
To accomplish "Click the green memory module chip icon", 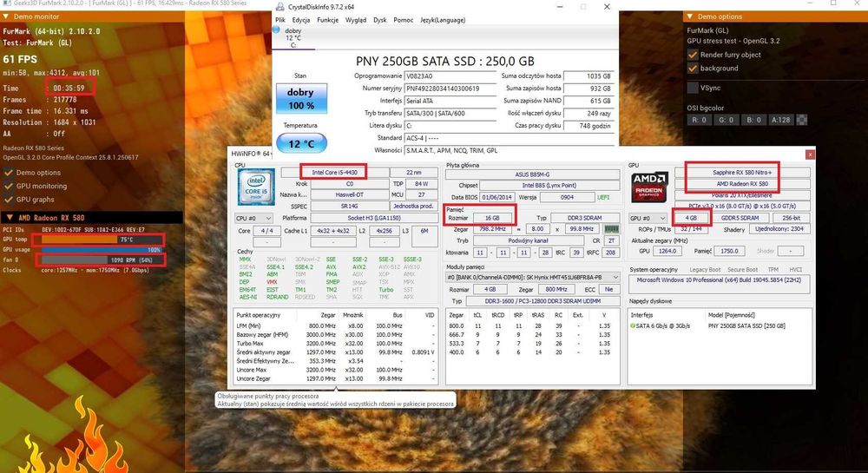I will [x=611, y=228].
